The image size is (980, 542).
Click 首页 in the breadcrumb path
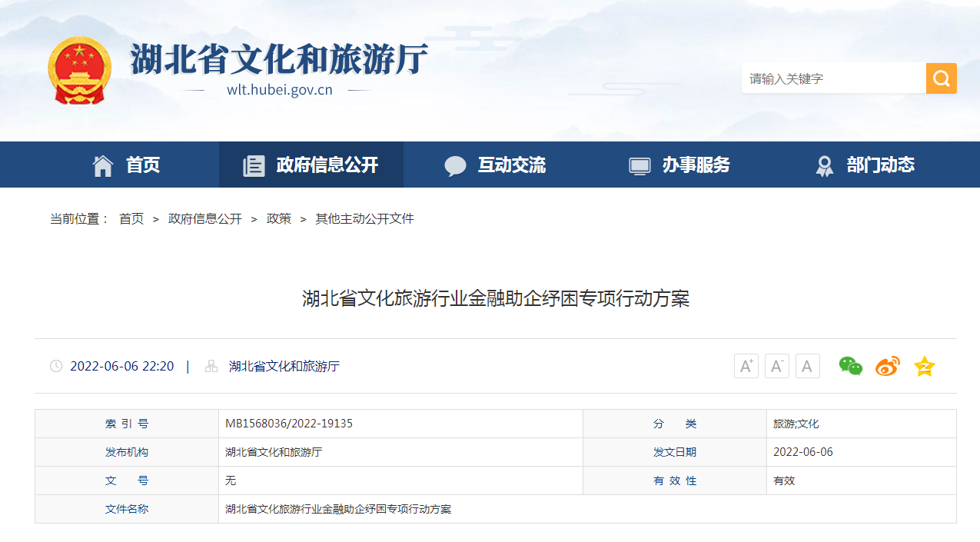coord(131,219)
